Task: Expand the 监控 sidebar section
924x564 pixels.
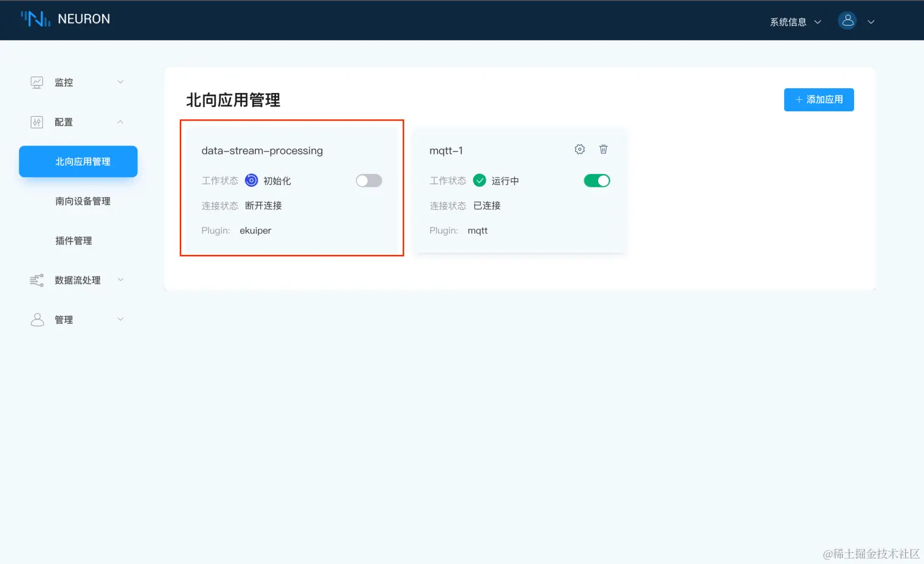Action: (120, 82)
